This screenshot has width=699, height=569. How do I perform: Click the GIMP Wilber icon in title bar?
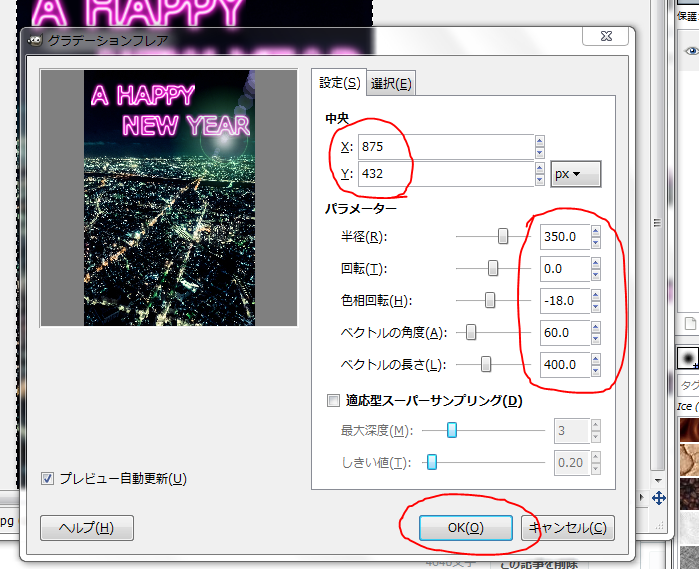pos(35,41)
